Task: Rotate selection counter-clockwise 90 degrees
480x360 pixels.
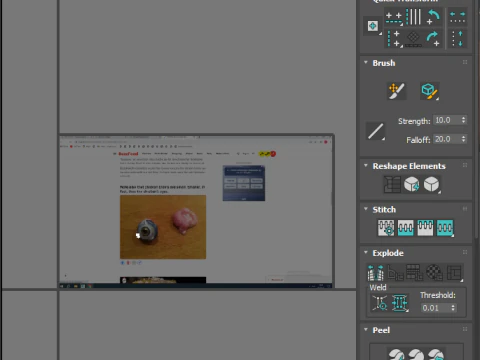Action: pyautogui.click(x=433, y=17)
